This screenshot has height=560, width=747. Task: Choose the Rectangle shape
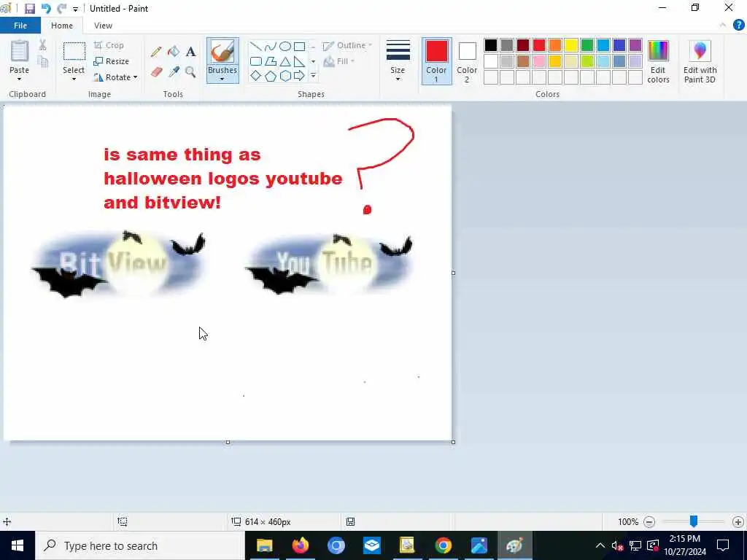point(299,46)
